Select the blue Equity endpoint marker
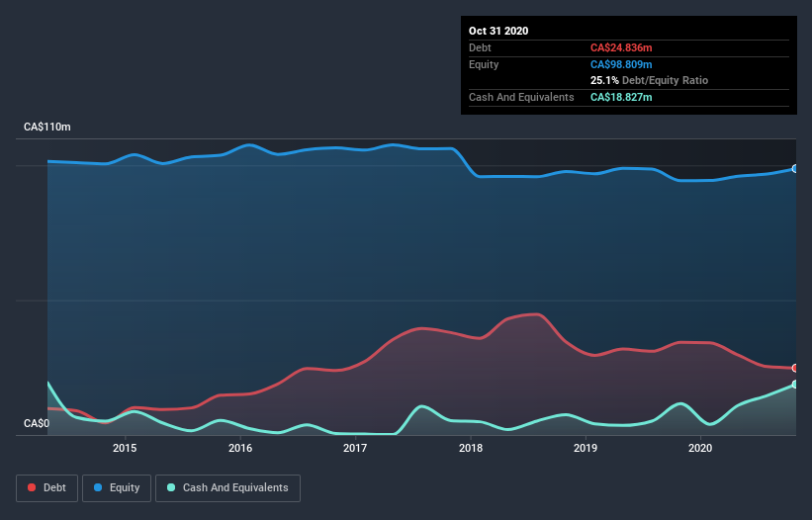 pyautogui.click(x=795, y=169)
